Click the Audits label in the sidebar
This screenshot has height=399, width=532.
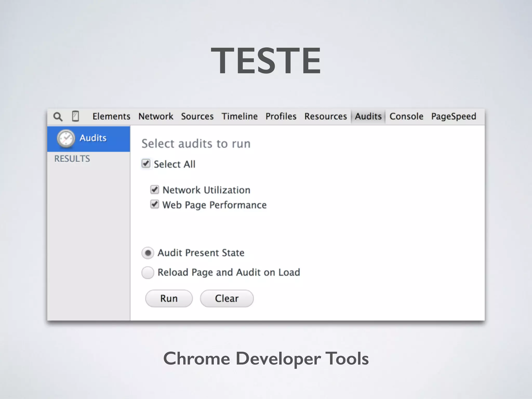tap(93, 138)
